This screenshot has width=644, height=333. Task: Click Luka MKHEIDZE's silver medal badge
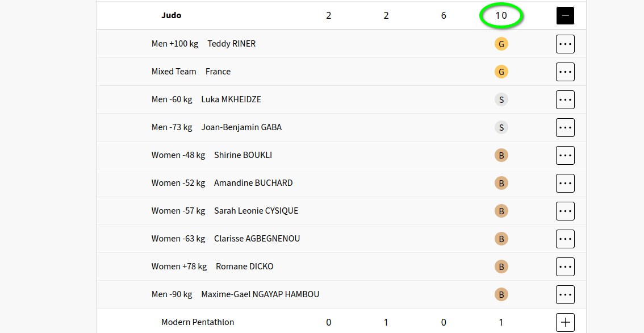[501, 99]
